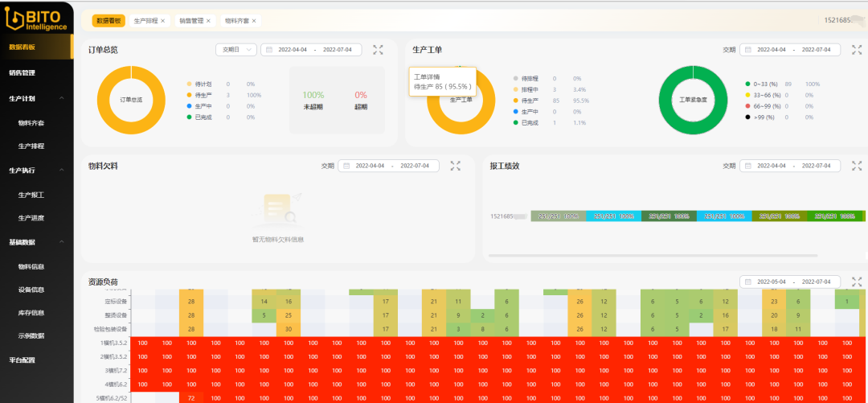The height and width of the screenshot is (403, 868).
Task: Toggle 排程中 legend in 生产工单 chart
Action: pyautogui.click(x=526, y=90)
